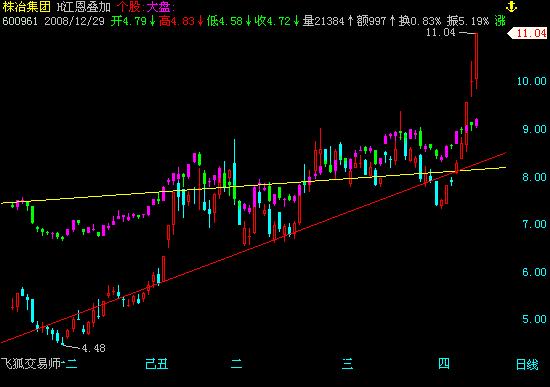
Task: Click the 10.00 price axis label
Action: click(x=531, y=81)
